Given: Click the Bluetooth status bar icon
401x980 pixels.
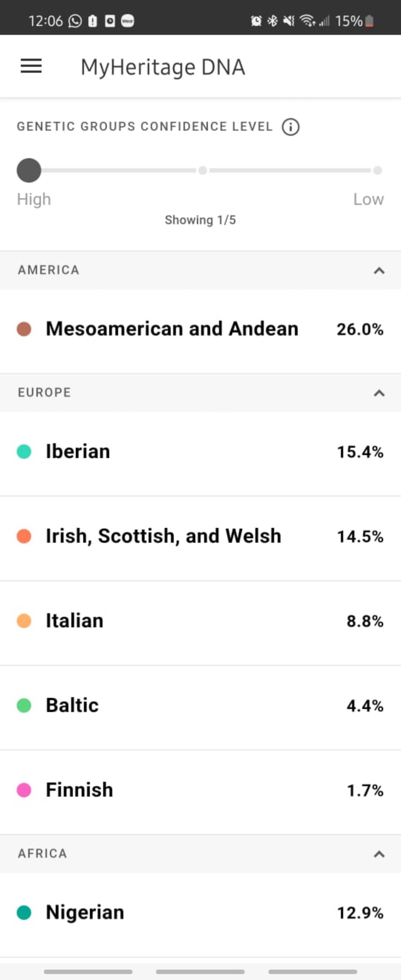Looking at the screenshot, I should point(273,22).
